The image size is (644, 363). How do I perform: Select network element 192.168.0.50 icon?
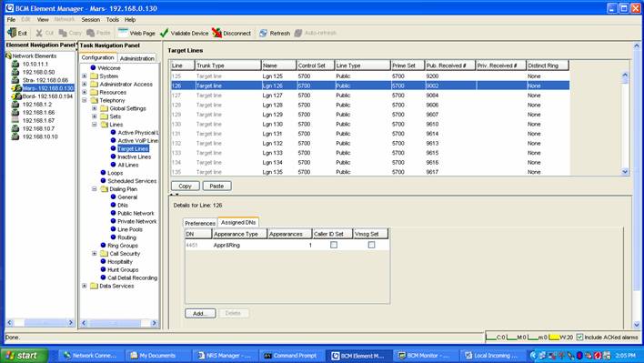(x=15, y=72)
